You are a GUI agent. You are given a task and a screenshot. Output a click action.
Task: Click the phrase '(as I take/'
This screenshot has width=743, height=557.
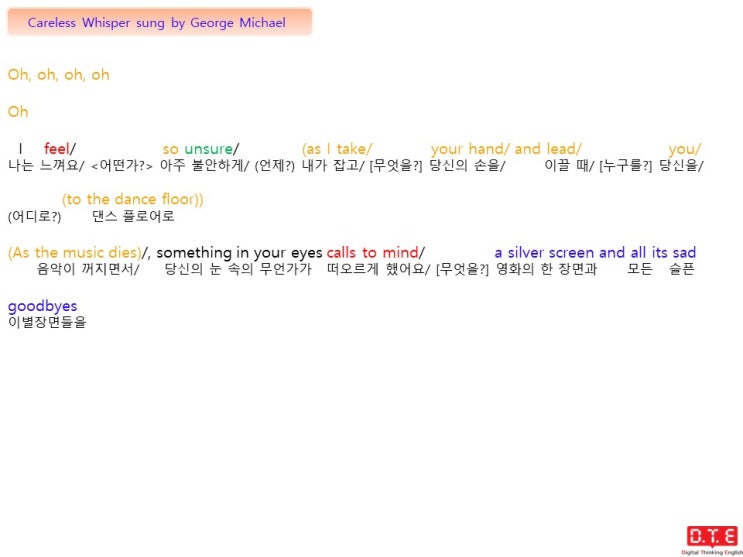(337, 149)
